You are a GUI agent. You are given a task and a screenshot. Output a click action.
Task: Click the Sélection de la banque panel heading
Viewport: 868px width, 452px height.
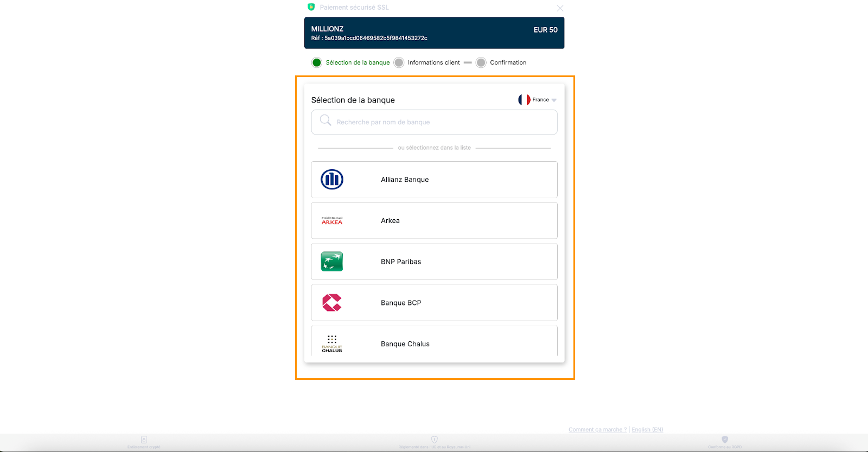(x=353, y=100)
